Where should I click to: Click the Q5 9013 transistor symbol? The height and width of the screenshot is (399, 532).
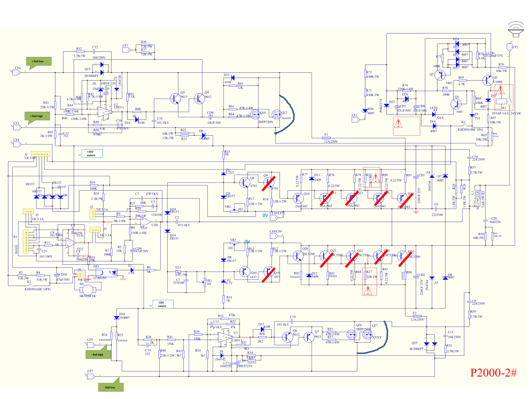(x=175, y=99)
